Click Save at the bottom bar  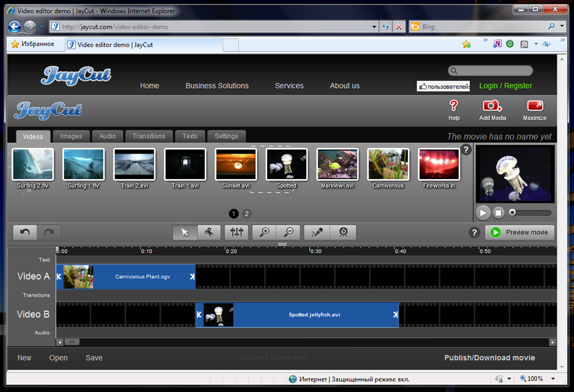(94, 358)
